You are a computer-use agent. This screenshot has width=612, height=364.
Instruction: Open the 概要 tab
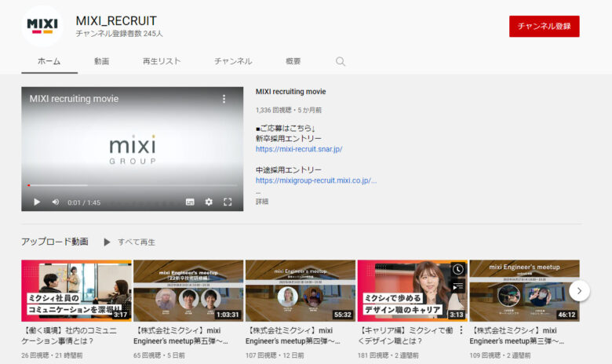[x=293, y=61]
